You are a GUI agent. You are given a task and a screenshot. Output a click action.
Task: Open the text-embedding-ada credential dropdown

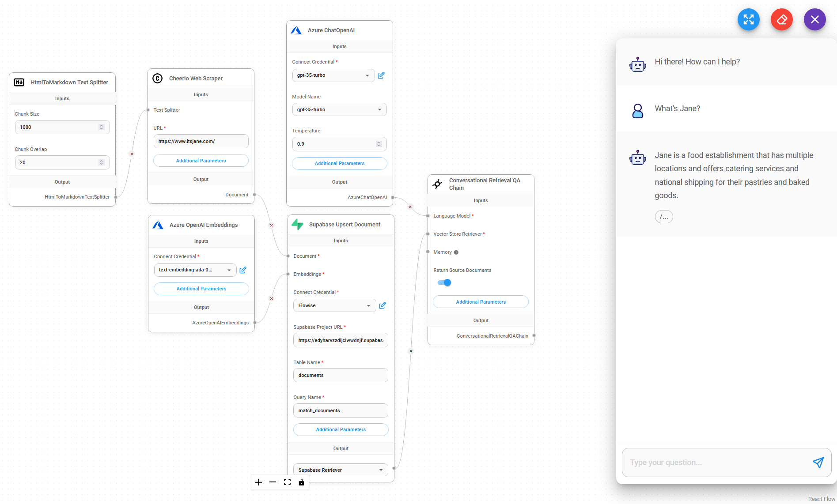click(195, 270)
